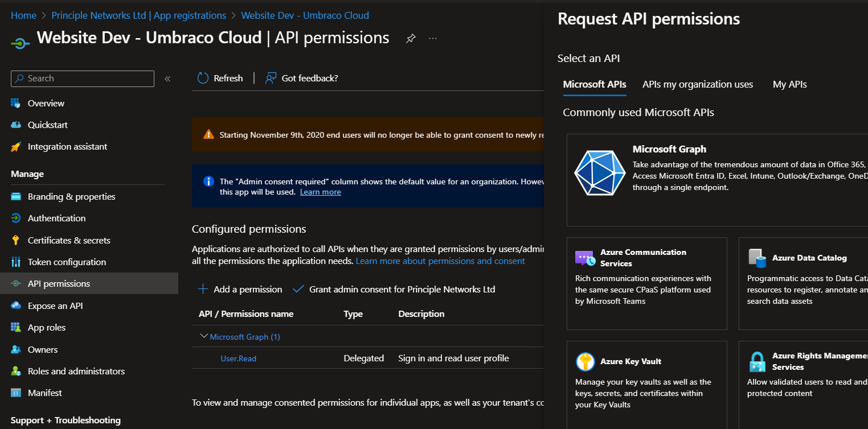
Task: Click the Home breadcrumb link
Action: click(23, 15)
